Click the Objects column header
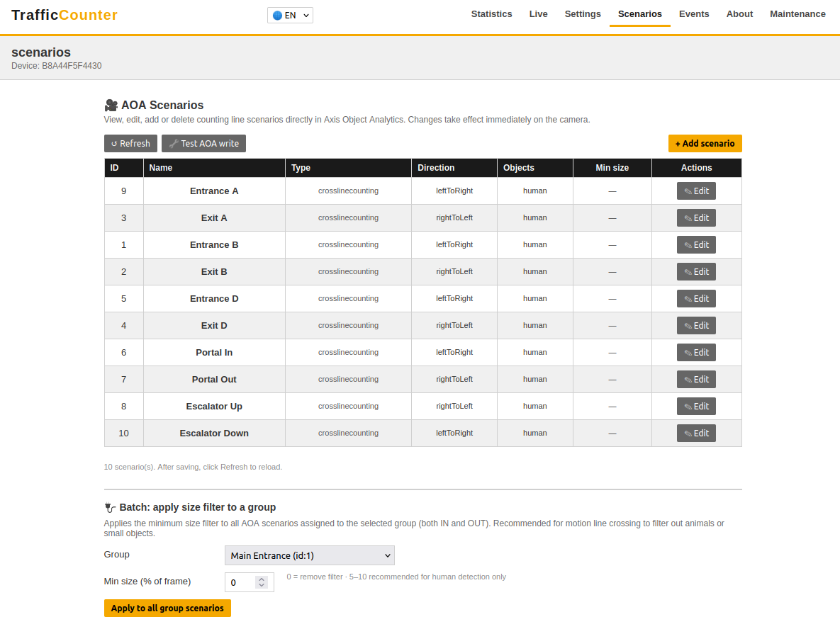Screen dimensions: 840x629 535,168
